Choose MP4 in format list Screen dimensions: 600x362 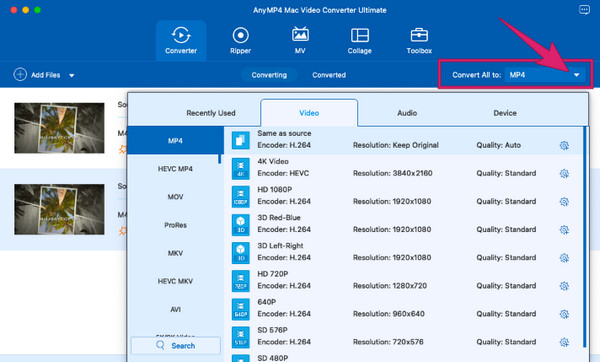175,140
